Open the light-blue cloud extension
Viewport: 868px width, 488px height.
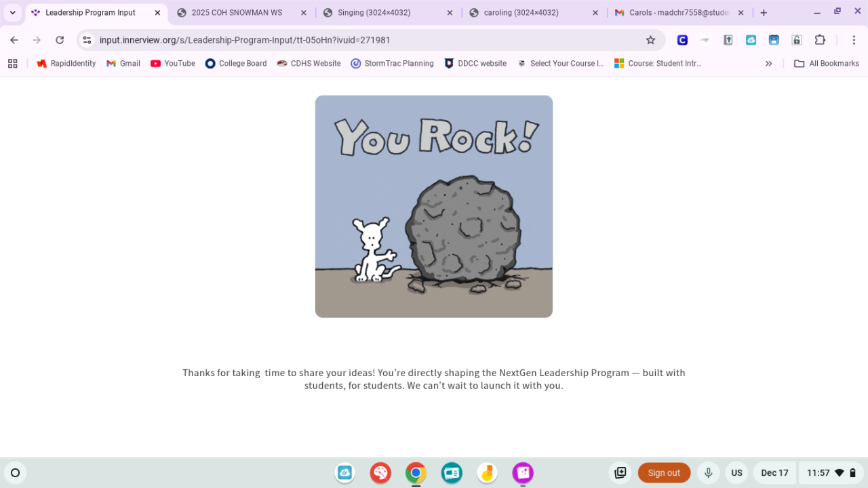[x=751, y=40]
